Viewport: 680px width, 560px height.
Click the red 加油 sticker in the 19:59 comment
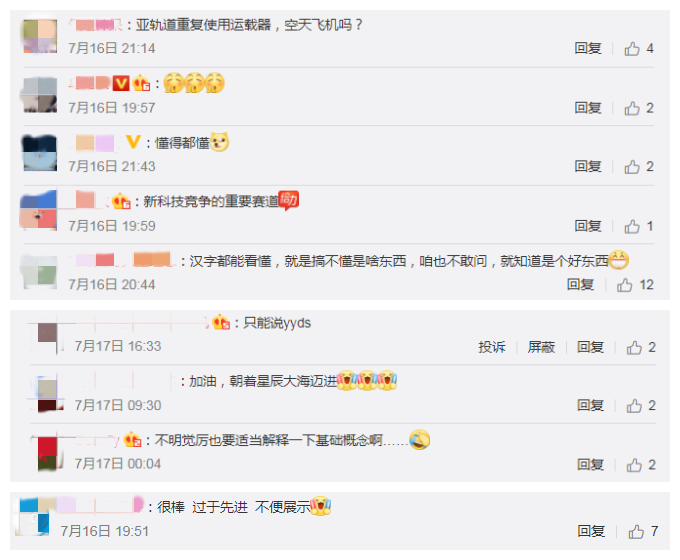pyautogui.click(x=288, y=200)
